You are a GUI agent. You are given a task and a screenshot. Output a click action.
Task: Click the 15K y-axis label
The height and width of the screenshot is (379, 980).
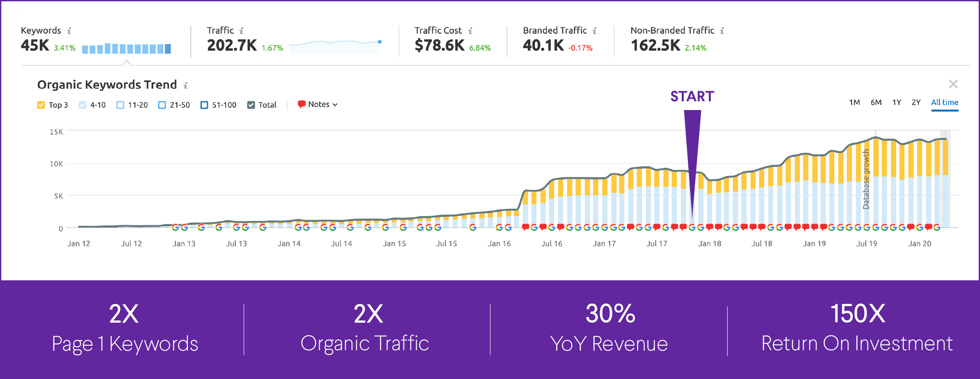pos(56,132)
